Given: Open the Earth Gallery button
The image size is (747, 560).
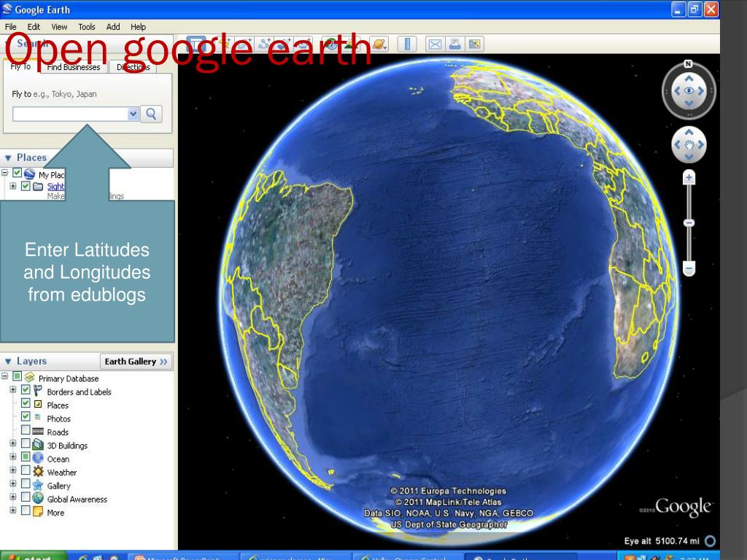Looking at the screenshot, I should pos(136,362).
